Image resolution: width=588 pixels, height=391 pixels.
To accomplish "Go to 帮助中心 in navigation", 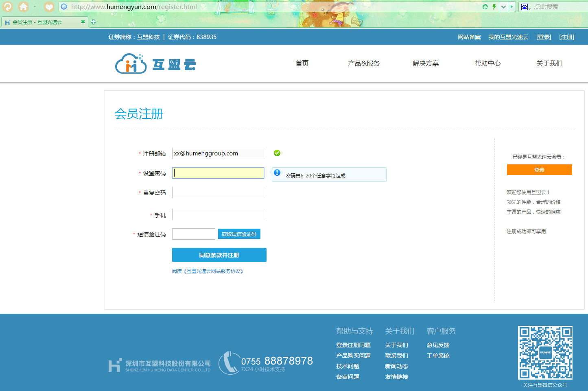I will [487, 63].
